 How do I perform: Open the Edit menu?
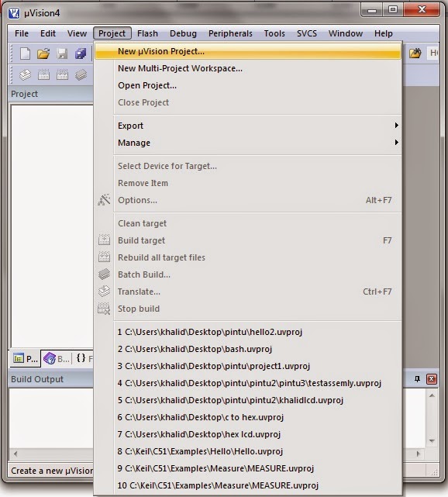coord(48,33)
